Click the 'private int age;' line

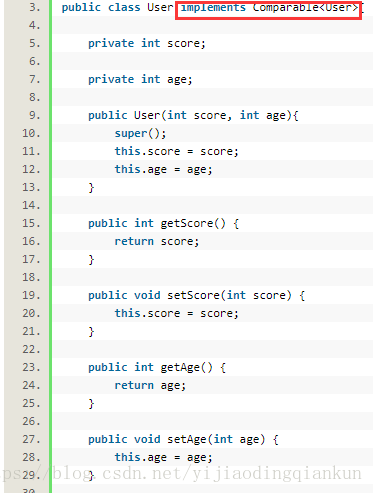(x=140, y=79)
